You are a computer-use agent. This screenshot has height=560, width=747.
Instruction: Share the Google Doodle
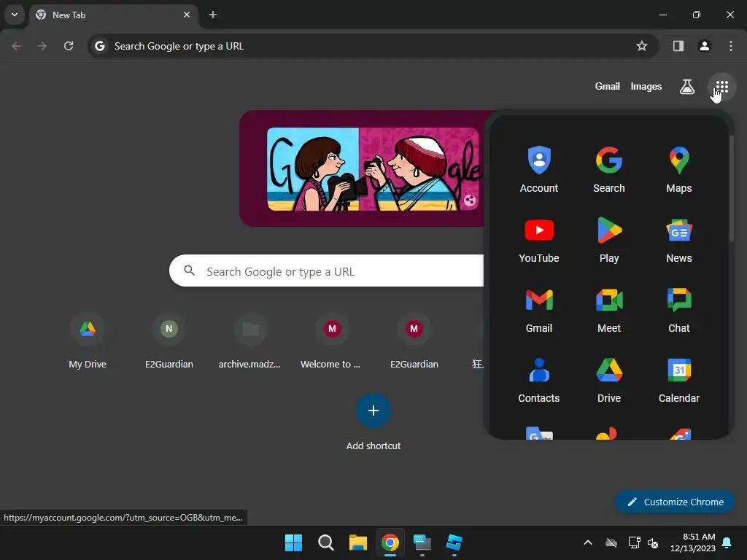(x=469, y=200)
